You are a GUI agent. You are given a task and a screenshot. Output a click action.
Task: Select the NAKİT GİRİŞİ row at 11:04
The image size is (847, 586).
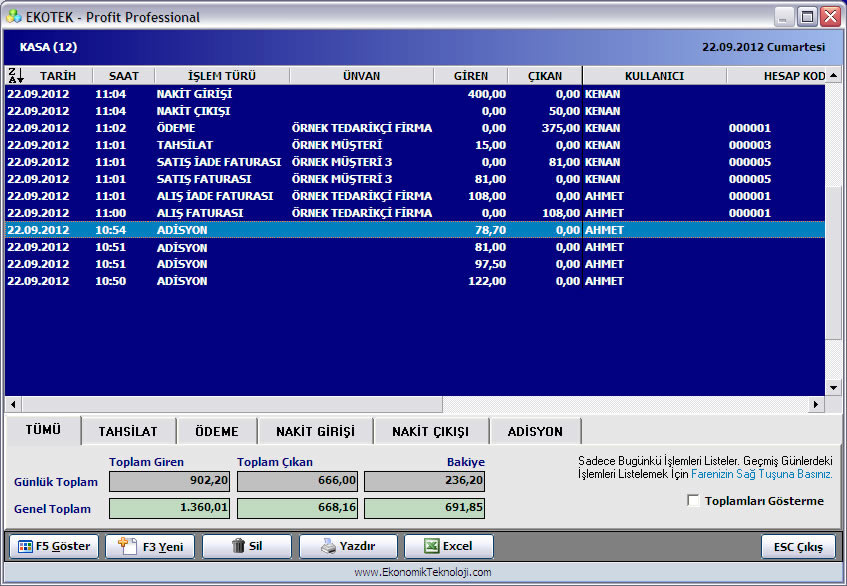pos(415,94)
